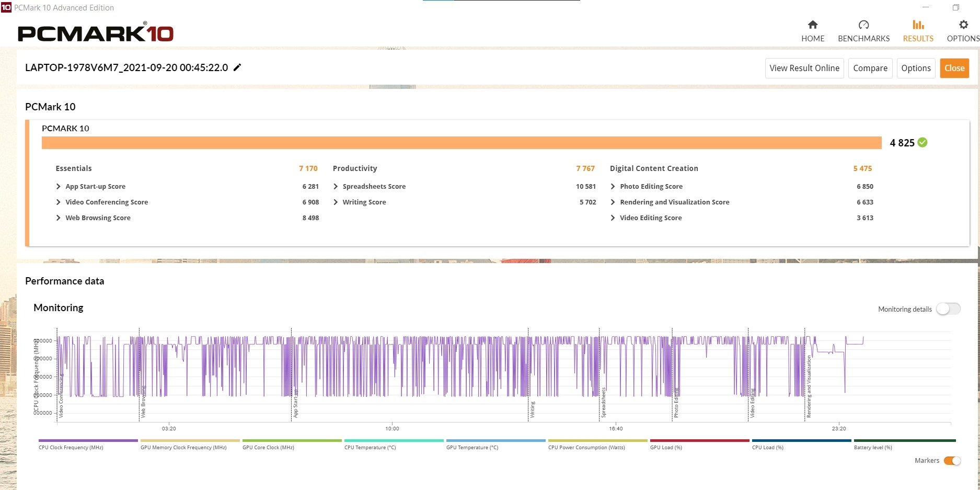Toggle CPU Load legend series
The height and width of the screenshot is (490, 980).
click(x=801, y=445)
